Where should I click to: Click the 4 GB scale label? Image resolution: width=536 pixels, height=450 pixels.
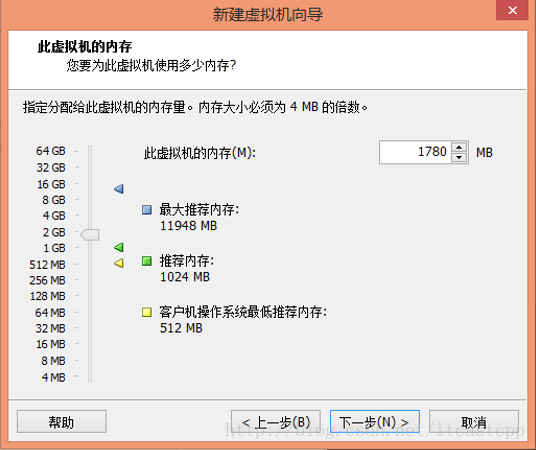click(x=54, y=216)
